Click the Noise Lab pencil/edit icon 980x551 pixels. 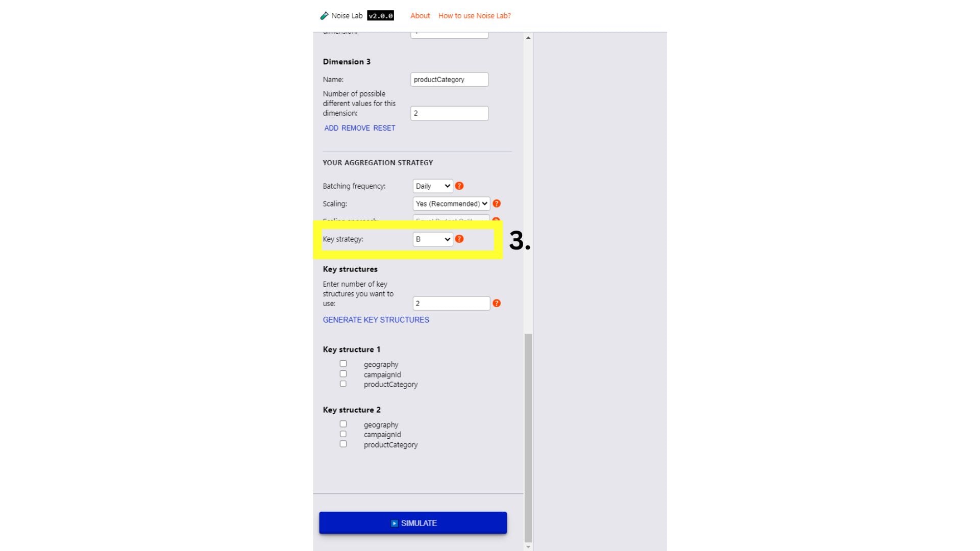pyautogui.click(x=323, y=15)
